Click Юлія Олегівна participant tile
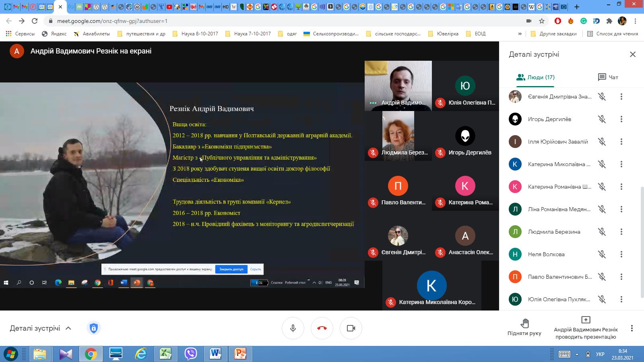644x362 pixels. tap(465, 86)
